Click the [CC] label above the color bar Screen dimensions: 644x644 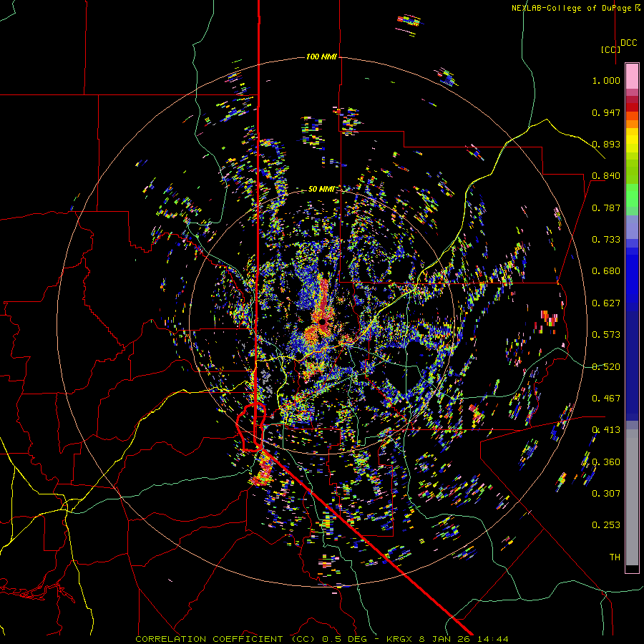click(610, 49)
